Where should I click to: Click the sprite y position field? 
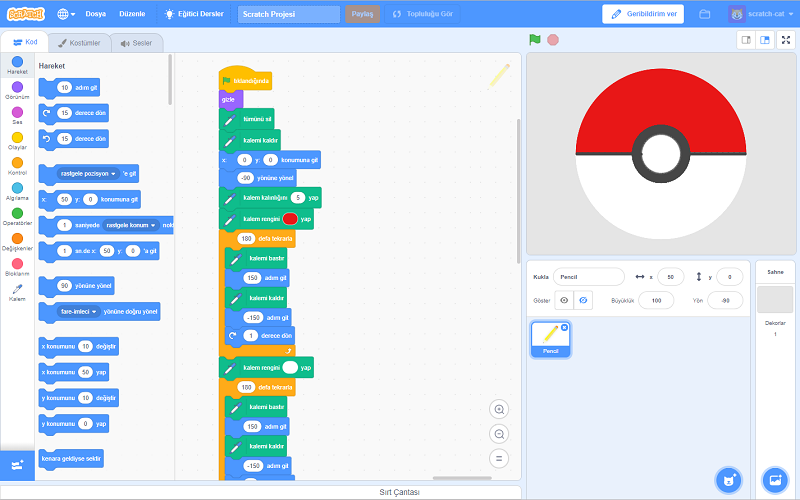tap(730, 277)
